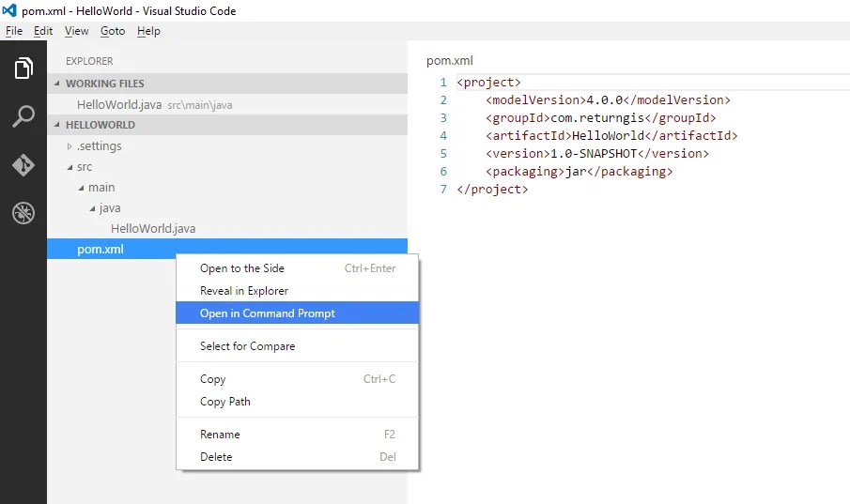Open the View menu

point(76,31)
